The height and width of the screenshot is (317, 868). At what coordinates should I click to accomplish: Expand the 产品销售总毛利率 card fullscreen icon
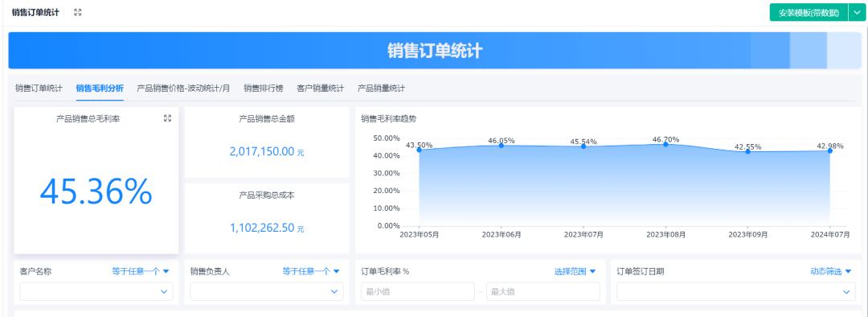tap(168, 118)
